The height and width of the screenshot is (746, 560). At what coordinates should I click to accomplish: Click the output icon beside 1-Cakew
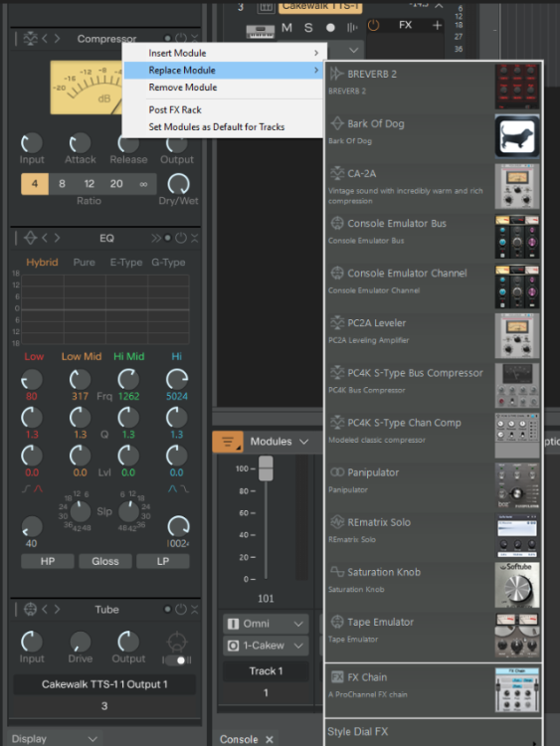point(233,646)
